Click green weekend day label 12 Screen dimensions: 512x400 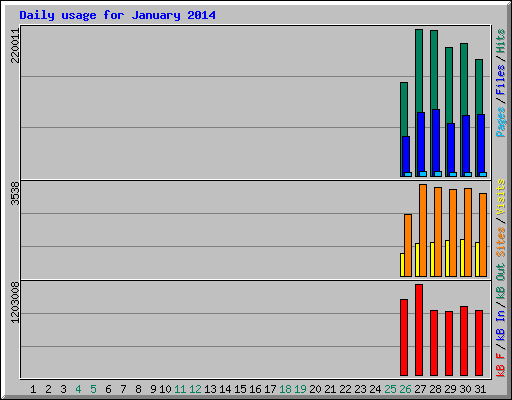[195, 389]
